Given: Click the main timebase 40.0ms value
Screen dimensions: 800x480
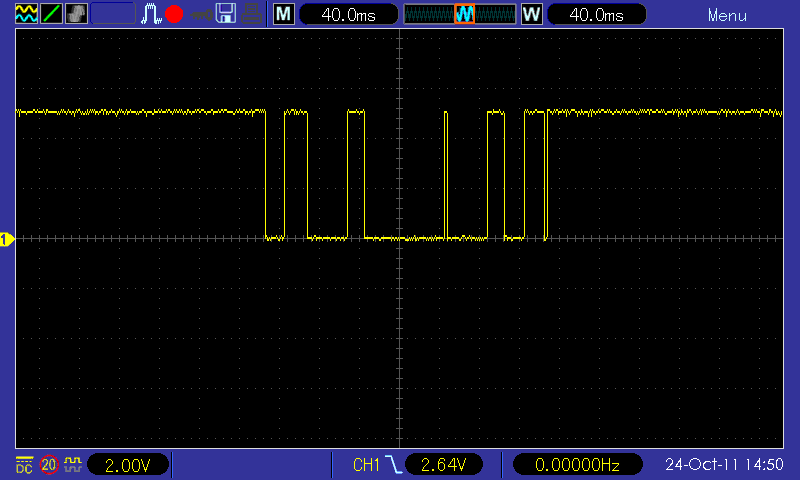Looking at the screenshot, I should click(348, 15).
